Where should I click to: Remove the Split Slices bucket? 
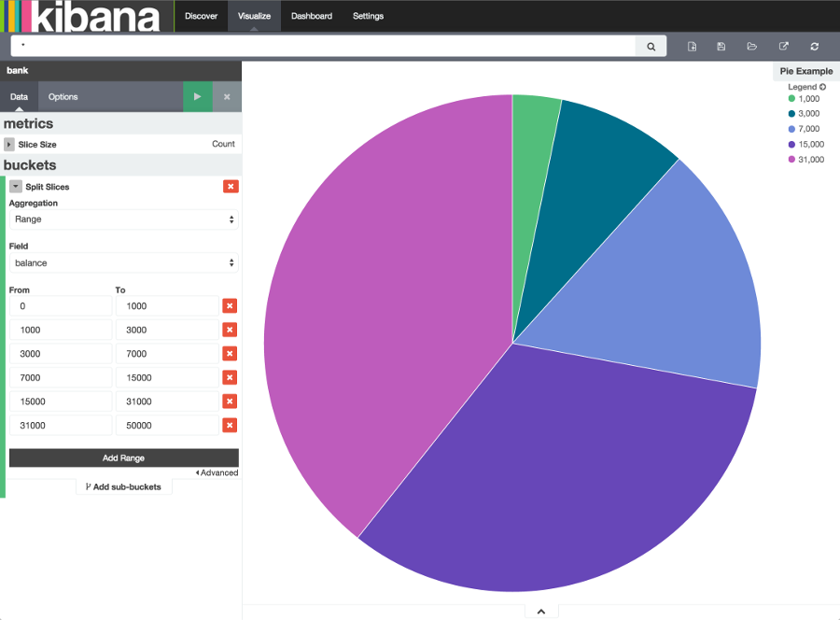[230, 186]
